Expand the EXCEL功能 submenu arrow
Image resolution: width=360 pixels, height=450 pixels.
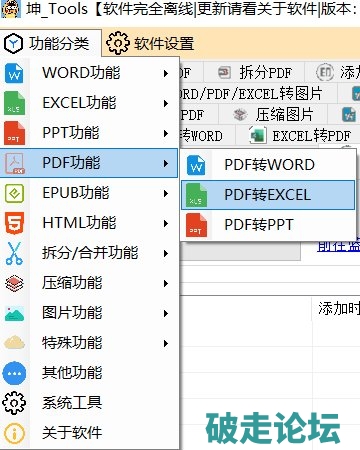click(166, 103)
